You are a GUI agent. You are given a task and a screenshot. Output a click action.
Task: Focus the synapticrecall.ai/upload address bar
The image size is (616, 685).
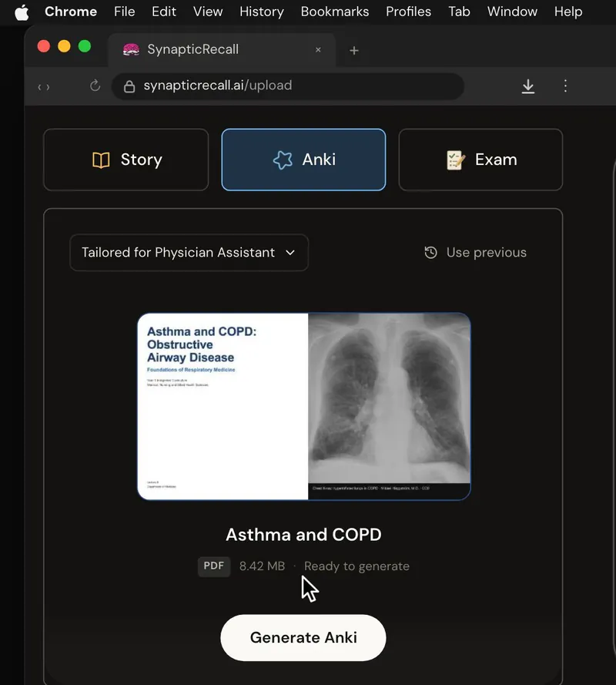point(288,86)
